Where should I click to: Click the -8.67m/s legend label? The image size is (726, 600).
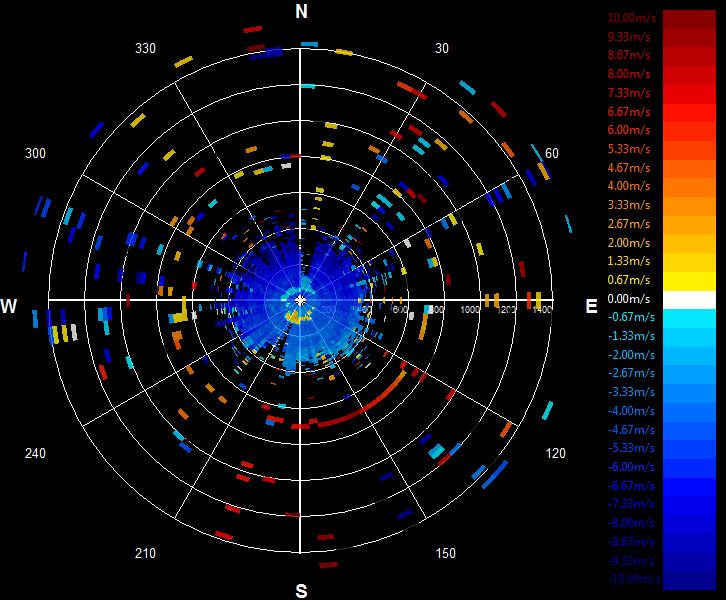point(631,542)
